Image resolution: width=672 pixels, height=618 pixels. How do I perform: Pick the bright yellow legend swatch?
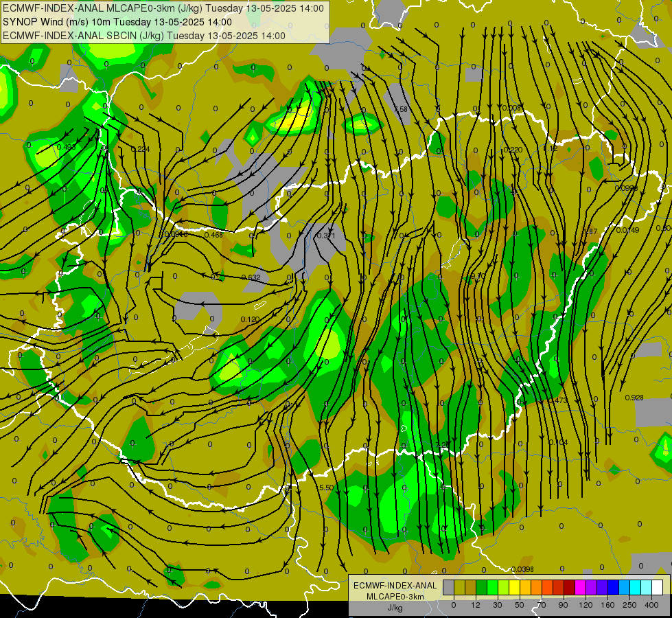[514, 587]
